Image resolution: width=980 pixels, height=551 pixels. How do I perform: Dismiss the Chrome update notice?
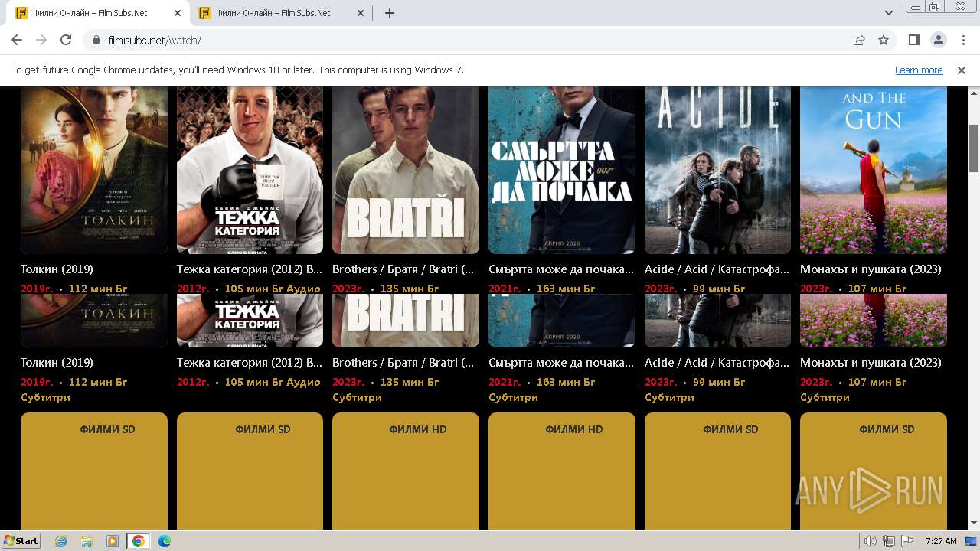(962, 70)
